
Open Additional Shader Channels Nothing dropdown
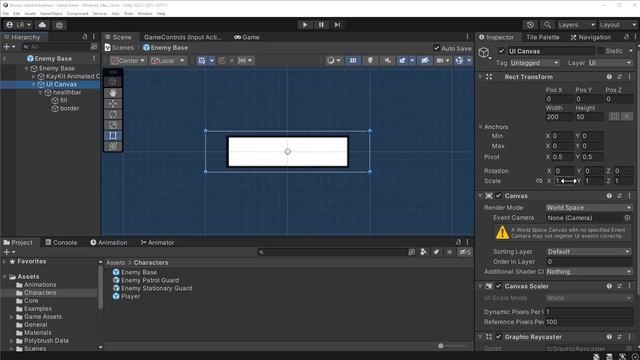coord(589,272)
